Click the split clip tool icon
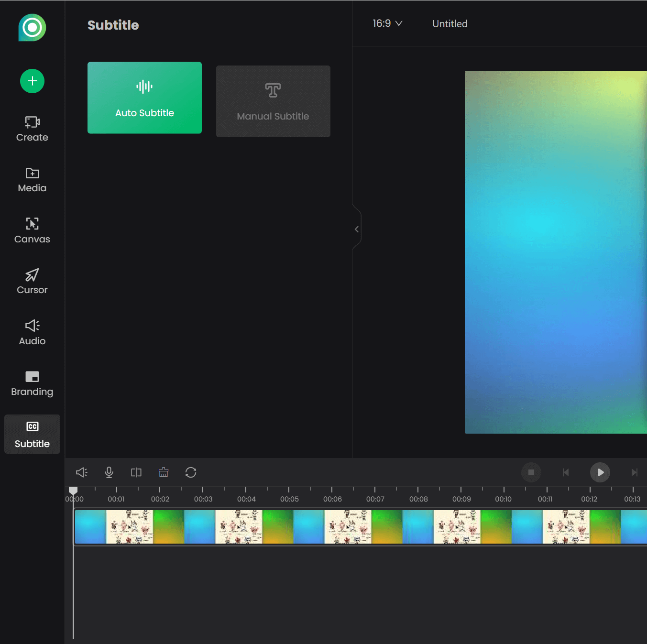This screenshot has height=644, width=647. coord(136,472)
